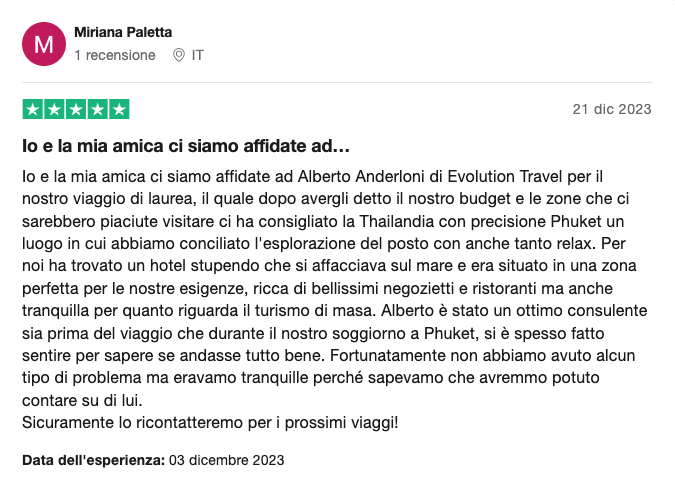This screenshot has width=675, height=482.
Task: Click the first green rating star
Action: tap(33, 109)
